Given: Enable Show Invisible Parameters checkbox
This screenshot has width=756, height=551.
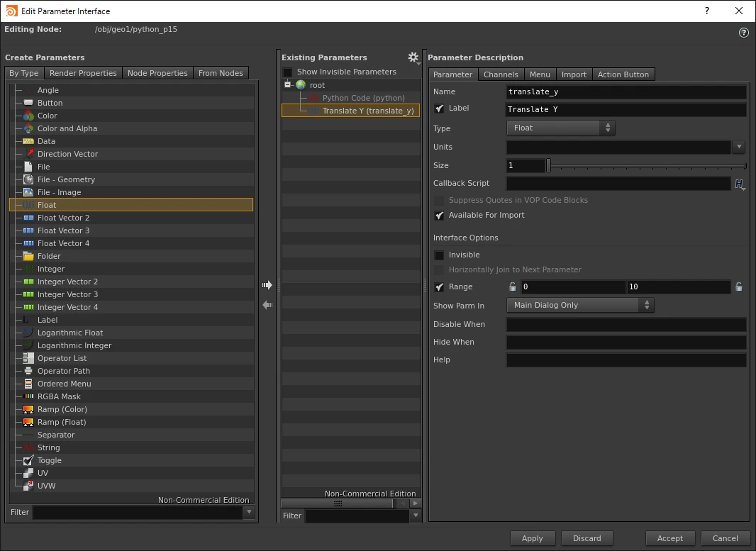Looking at the screenshot, I should [x=287, y=72].
